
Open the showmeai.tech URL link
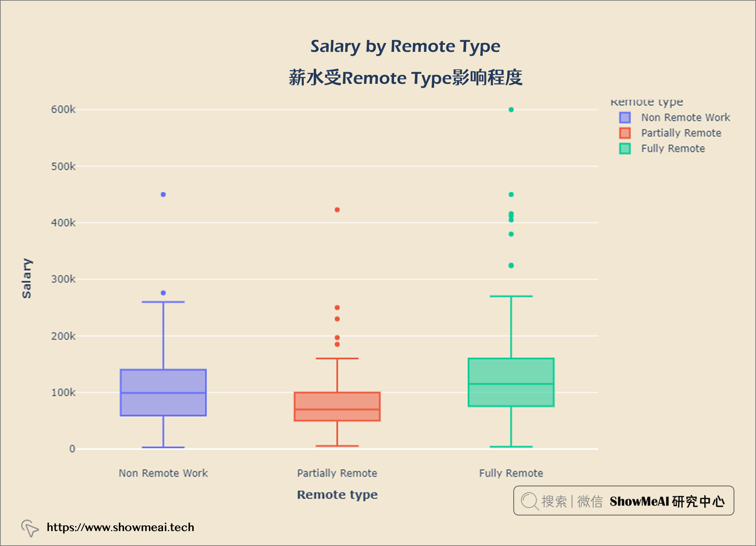coord(120,527)
